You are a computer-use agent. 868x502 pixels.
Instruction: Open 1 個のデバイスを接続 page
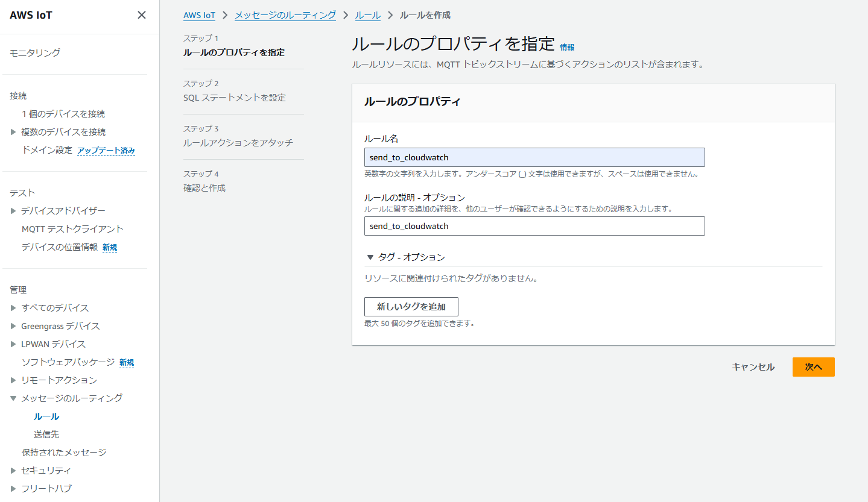click(x=63, y=114)
